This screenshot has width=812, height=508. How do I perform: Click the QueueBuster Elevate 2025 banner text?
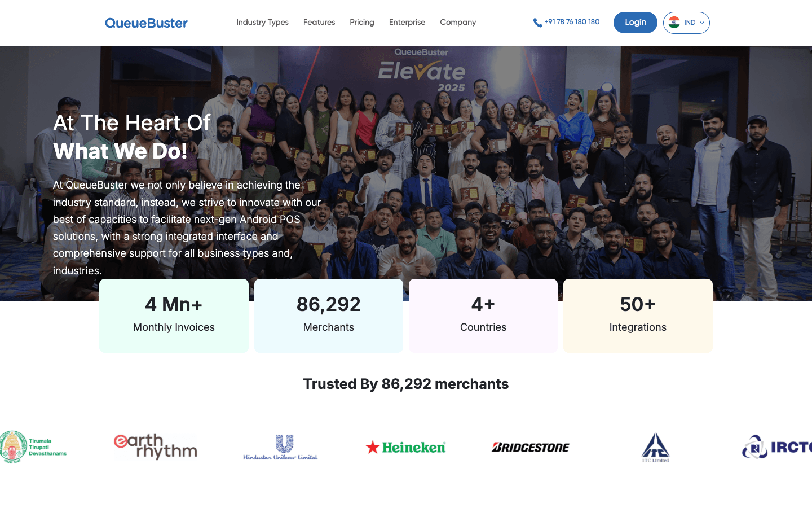pos(422,70)
